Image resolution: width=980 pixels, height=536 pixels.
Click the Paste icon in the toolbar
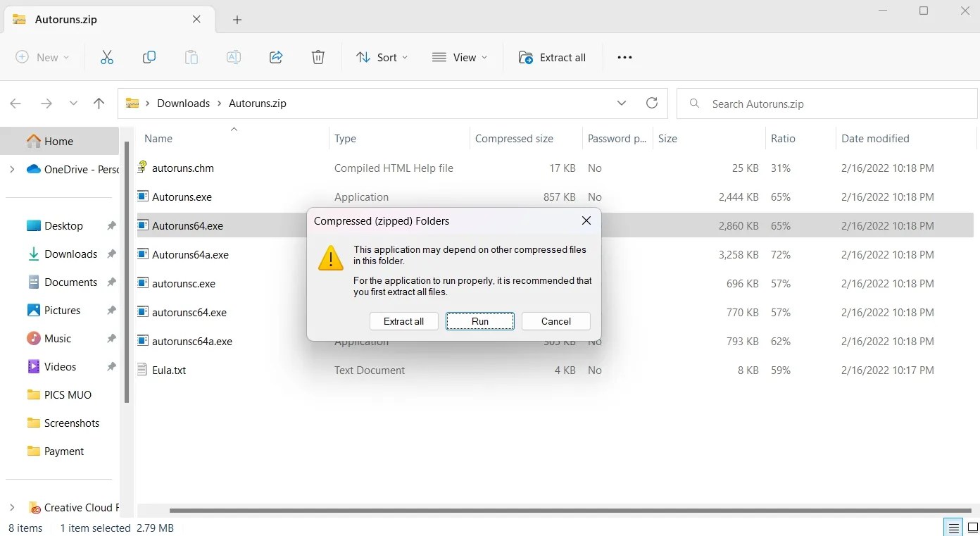point(191,57)
